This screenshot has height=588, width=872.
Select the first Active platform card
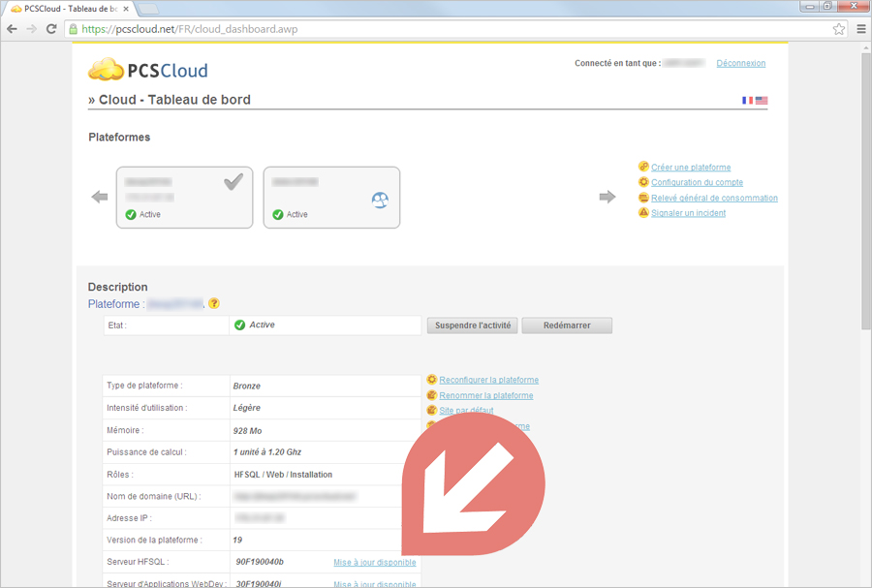point(185,198)
